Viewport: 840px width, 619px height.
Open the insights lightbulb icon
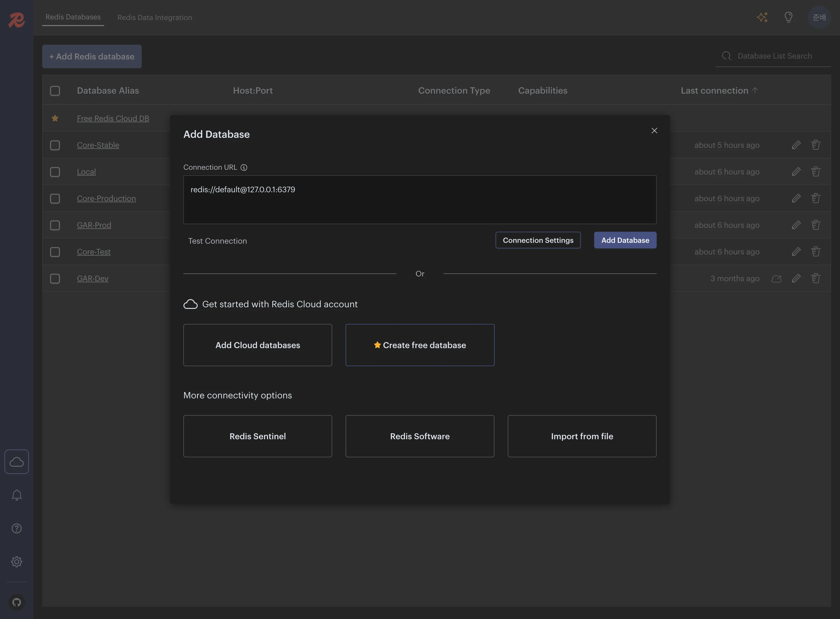[x=788, y=17]
